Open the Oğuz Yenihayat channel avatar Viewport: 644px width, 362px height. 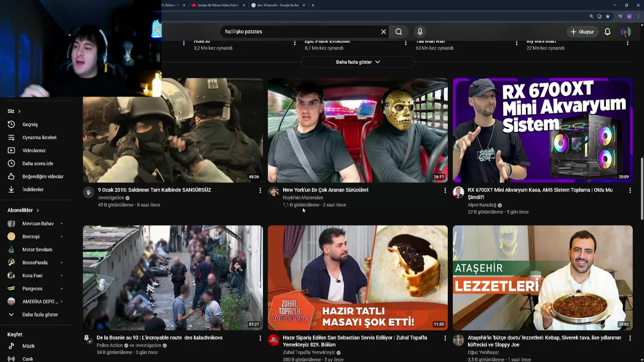(458, 340)
